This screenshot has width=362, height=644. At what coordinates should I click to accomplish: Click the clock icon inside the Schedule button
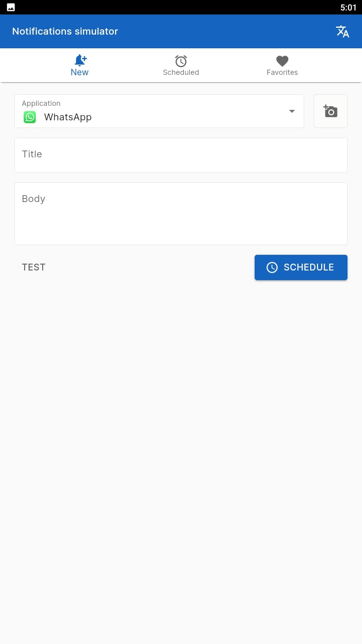click(272, 267)
